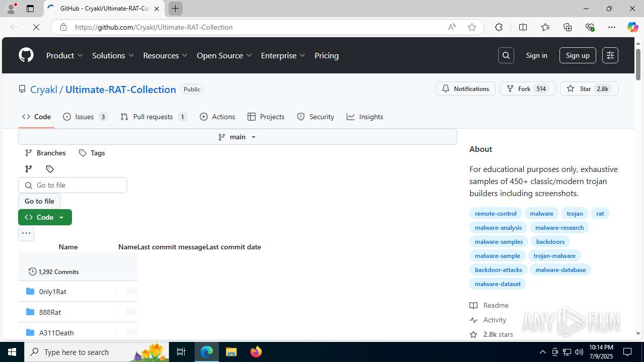Open the main branch selector dropdown
644x362 pixels.
237,137
